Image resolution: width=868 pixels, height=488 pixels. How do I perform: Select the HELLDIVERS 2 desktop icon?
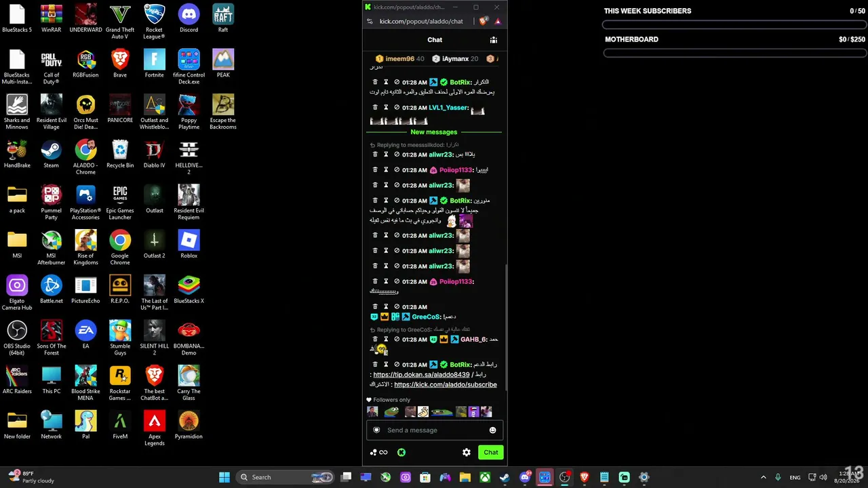(189, 157)
